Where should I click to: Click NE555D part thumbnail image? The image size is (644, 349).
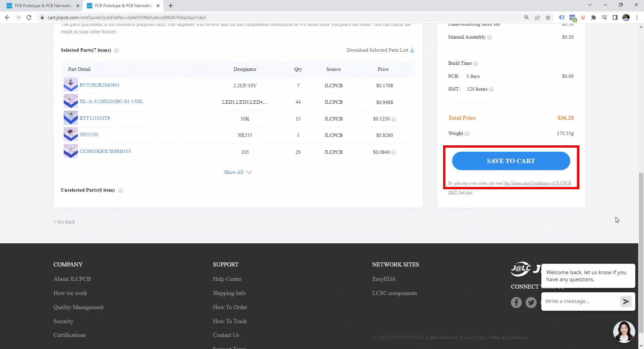point(71,134)
